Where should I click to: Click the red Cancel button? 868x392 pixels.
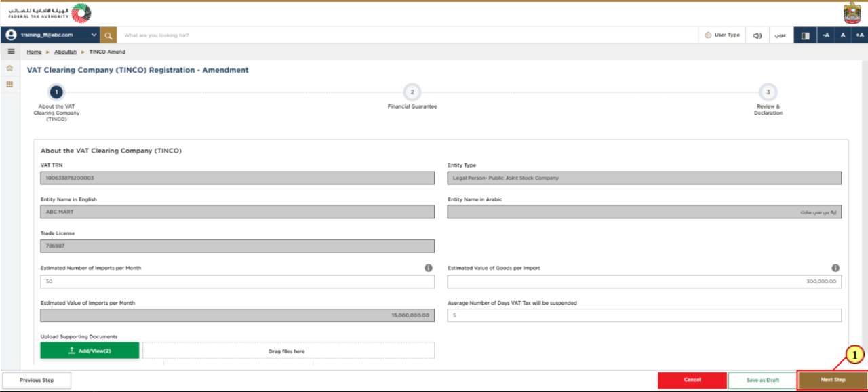(692, 380)
